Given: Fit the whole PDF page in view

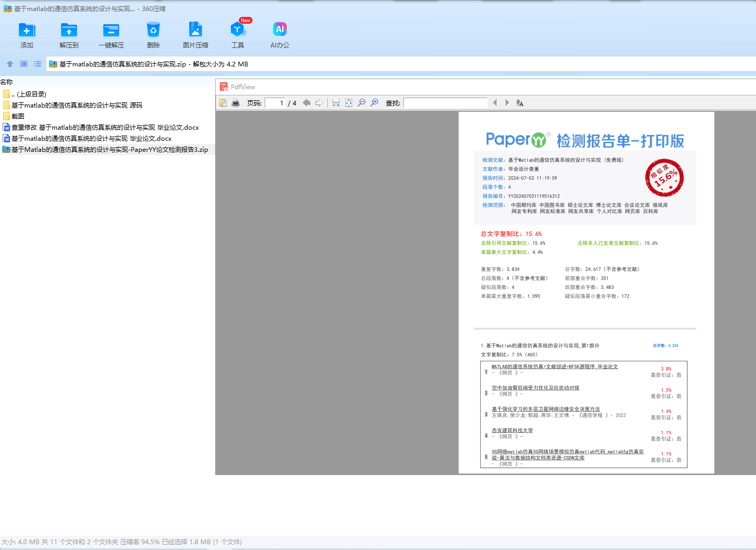Looking at the screenshot, I should point(348,103).
